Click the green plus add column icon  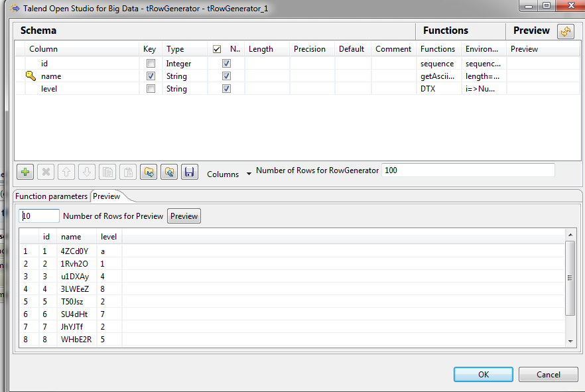(25, 172)
